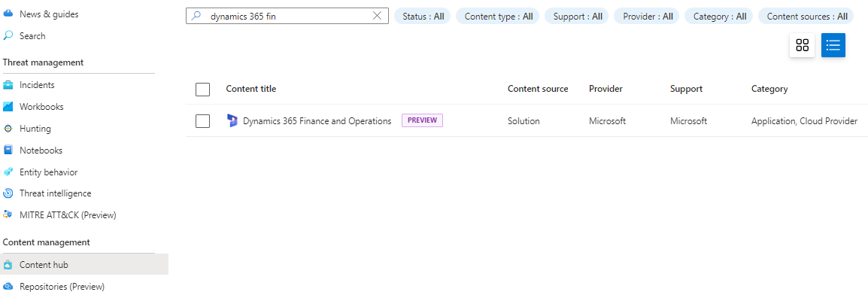Open Notebooks
This screenshot has width=868, height=298.
tap(41, 150)
